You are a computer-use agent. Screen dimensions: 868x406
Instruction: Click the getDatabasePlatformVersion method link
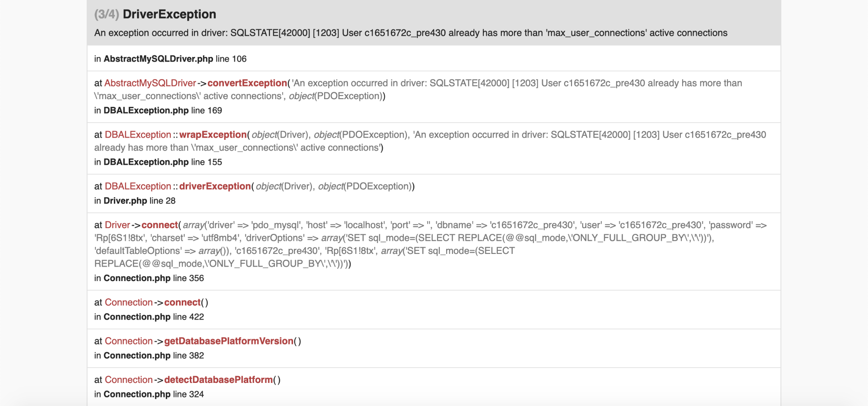[x=228, y=341]
